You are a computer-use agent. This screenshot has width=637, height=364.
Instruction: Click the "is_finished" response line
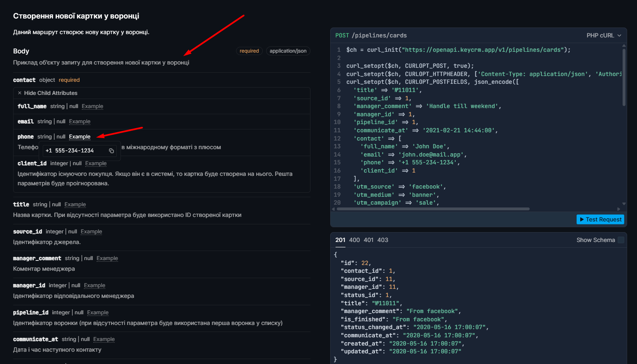point(394,319)
